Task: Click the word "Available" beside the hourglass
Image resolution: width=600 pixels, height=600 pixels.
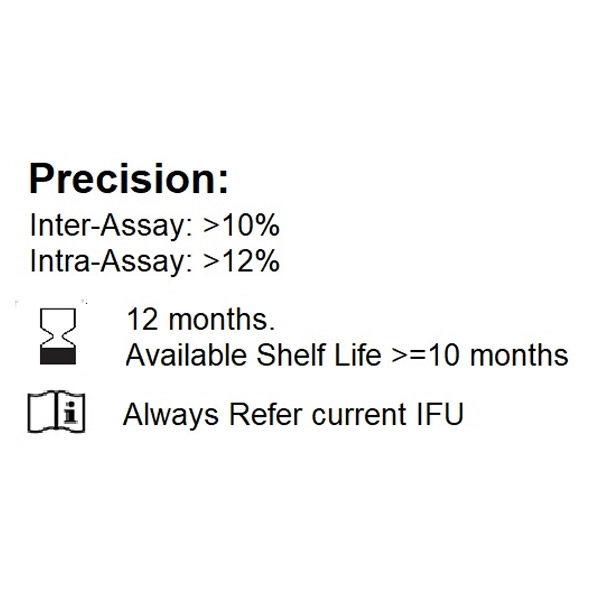Action: (x=186, y=355)
